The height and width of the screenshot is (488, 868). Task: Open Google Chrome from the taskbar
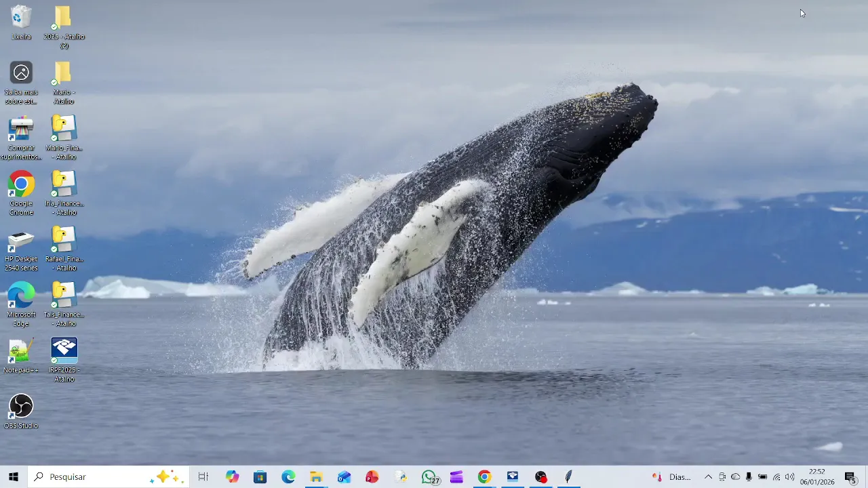tap(484, 477)
